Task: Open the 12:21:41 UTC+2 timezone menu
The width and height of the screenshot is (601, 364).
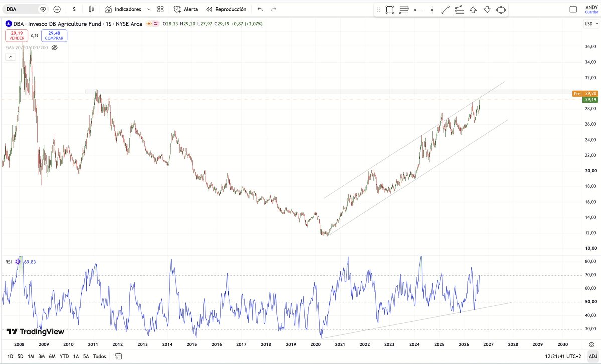Action: coord(563,356)
